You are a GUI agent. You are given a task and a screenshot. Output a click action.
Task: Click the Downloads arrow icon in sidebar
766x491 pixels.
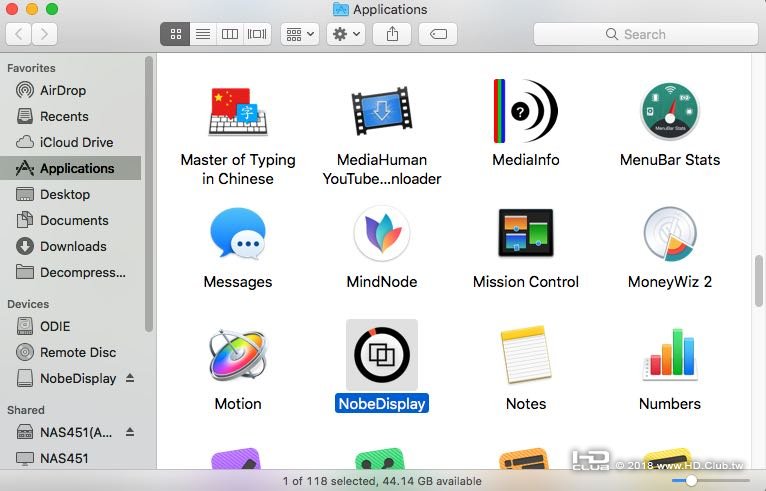(x=25, y=246)
